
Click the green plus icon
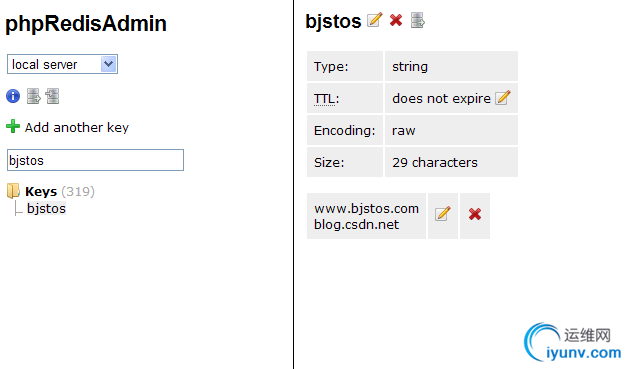point(13,126)
